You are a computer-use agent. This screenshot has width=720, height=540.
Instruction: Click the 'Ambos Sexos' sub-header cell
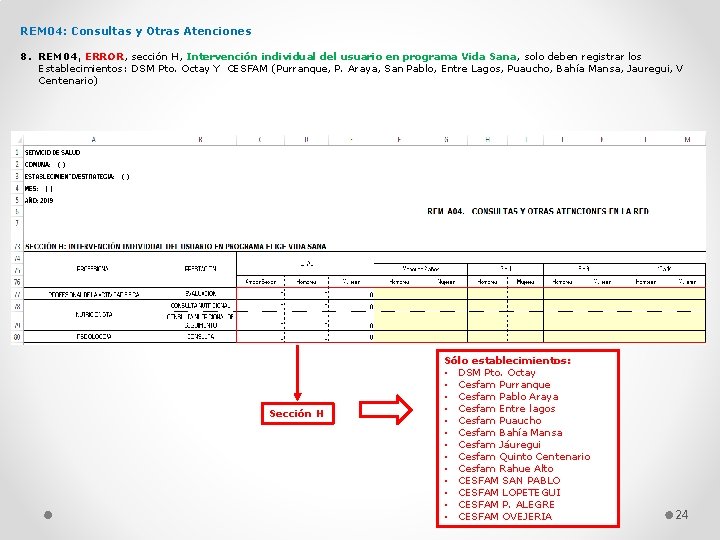pos(261,282)
